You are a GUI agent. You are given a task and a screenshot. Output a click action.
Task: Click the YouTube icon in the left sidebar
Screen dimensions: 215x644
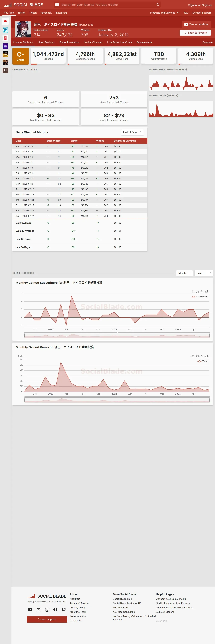click(x=5, y=21)
